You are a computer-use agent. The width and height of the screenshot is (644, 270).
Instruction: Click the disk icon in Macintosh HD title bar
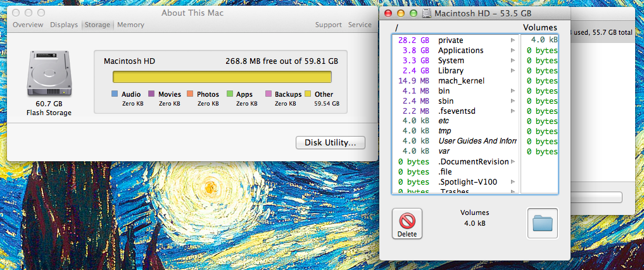coord(427,13)
